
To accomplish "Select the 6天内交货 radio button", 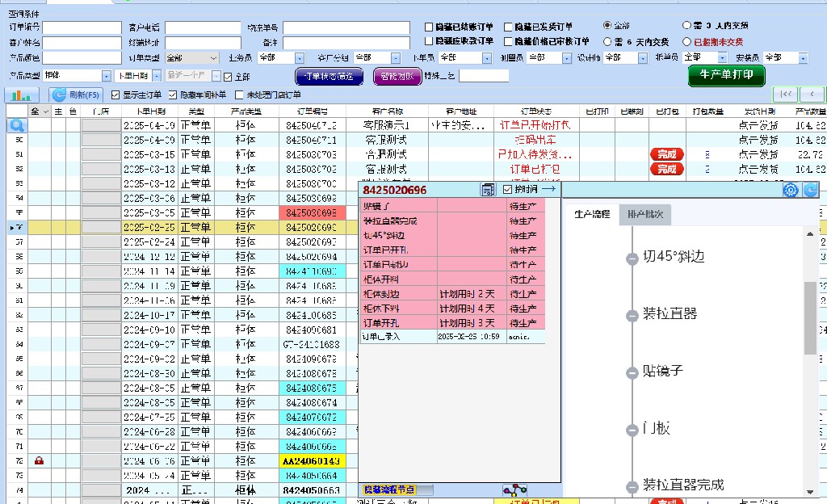I will [607, 41].
